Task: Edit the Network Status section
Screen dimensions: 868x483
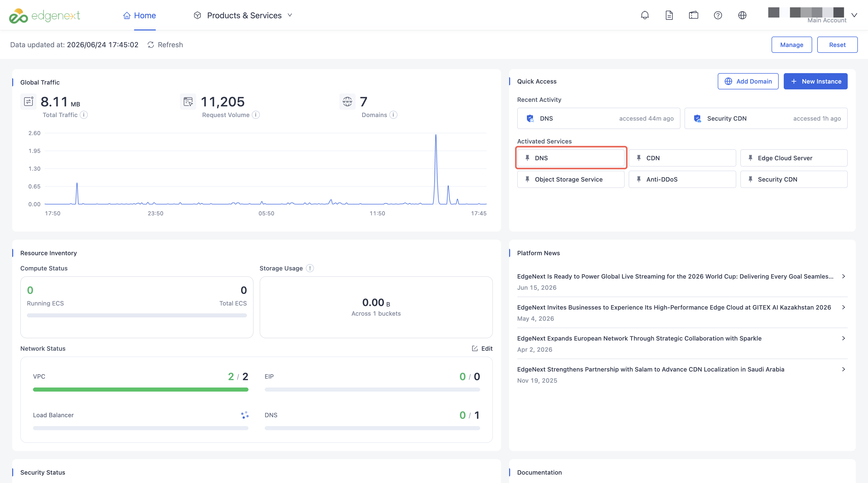Action: 482,348
